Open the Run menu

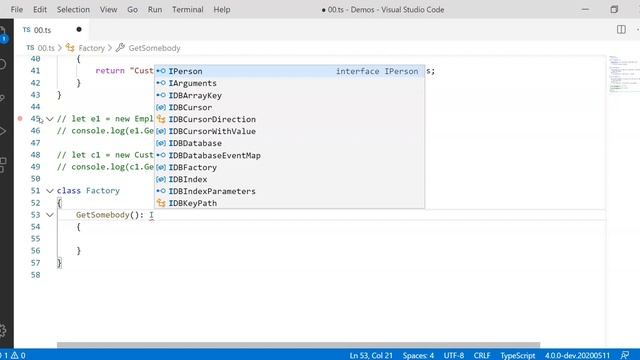pos(155,9)
